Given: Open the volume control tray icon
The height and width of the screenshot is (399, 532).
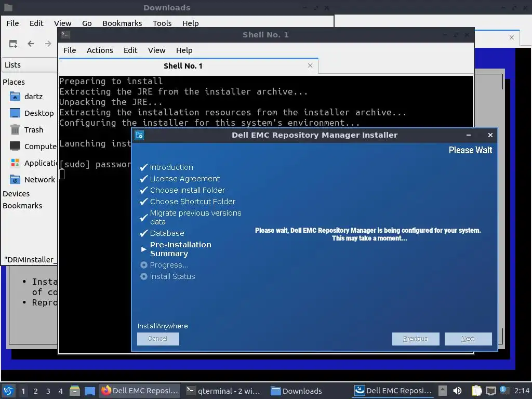Looking at the screenshot, I should click(457, 391).
